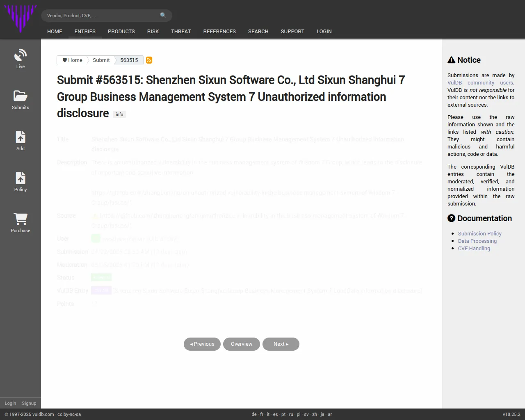The image size is (525, 420).
Task: Click the Purchase cart icon
Action: click(x=21, y=219)
